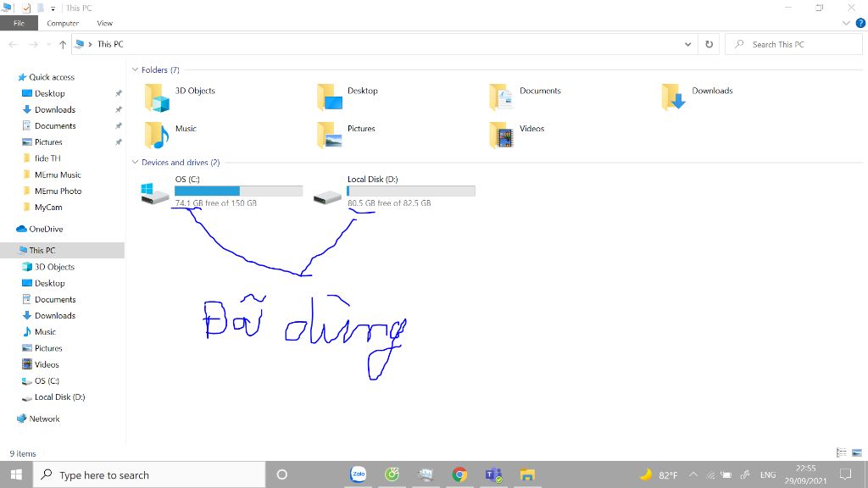Open the Documents folder in Folders section

pos(526,97)
